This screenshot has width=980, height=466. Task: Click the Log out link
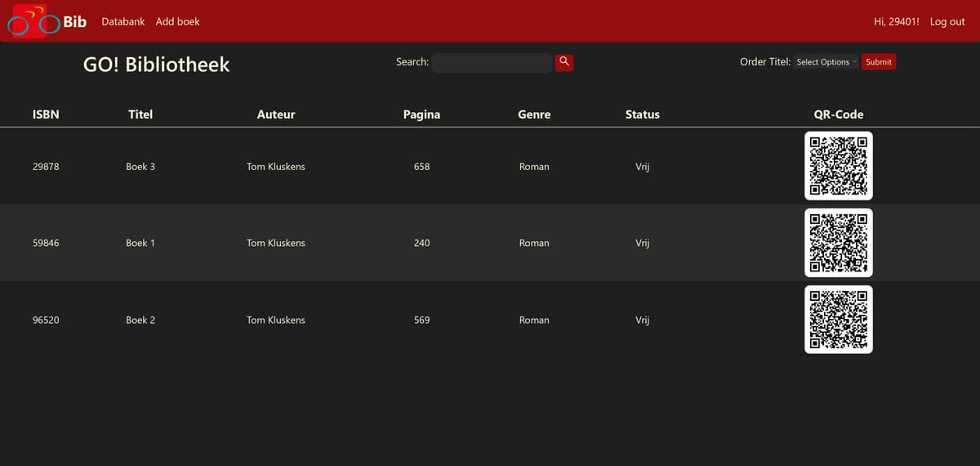click(x=947, y=21)
